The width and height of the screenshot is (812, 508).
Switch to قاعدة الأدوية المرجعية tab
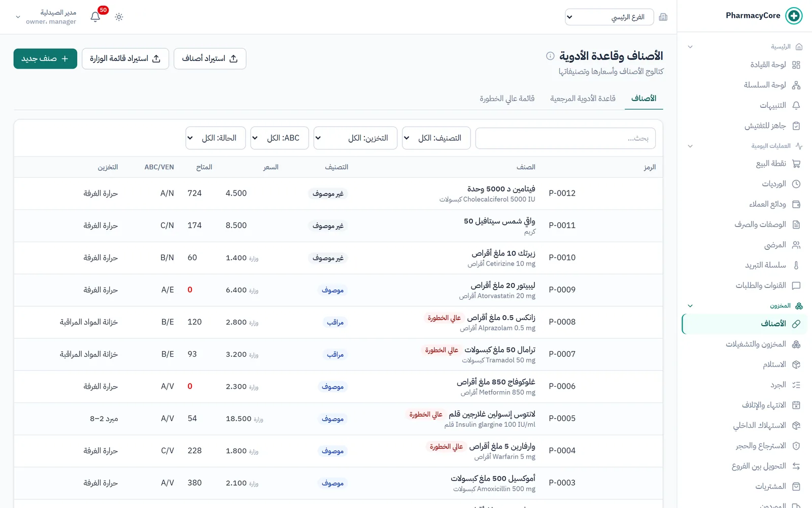(x=583, y=99)
